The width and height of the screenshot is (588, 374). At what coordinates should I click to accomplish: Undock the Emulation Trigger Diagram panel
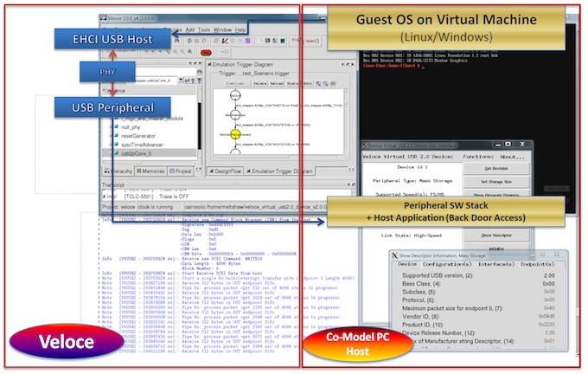click(348, 64)
